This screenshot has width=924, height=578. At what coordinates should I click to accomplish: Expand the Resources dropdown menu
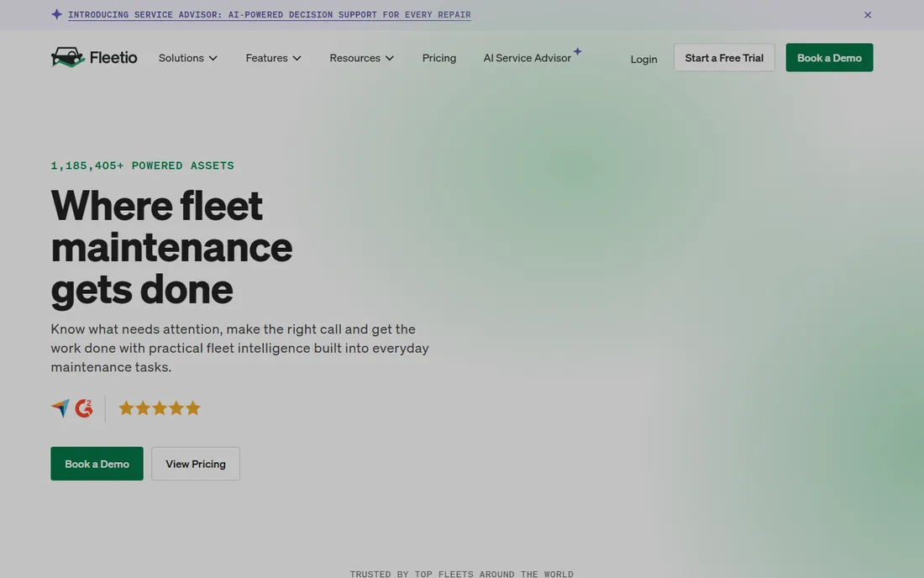(362, 58)
